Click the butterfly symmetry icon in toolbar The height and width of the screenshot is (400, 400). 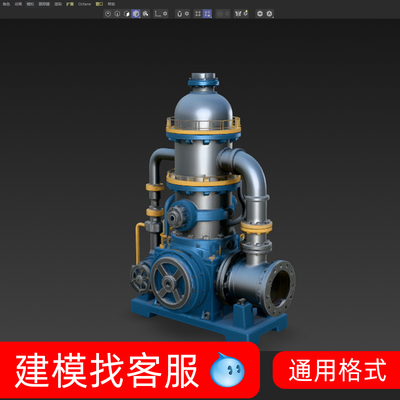click(238, 14)
